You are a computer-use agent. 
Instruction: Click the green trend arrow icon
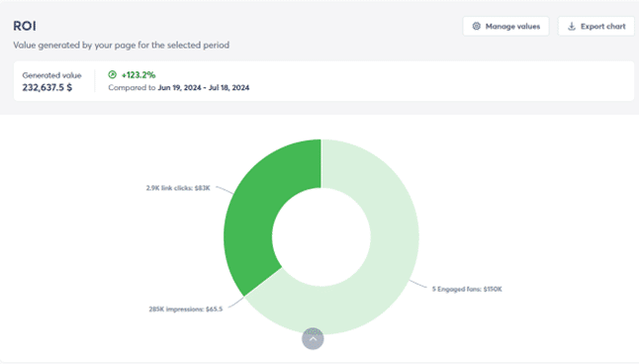point(113,74)
